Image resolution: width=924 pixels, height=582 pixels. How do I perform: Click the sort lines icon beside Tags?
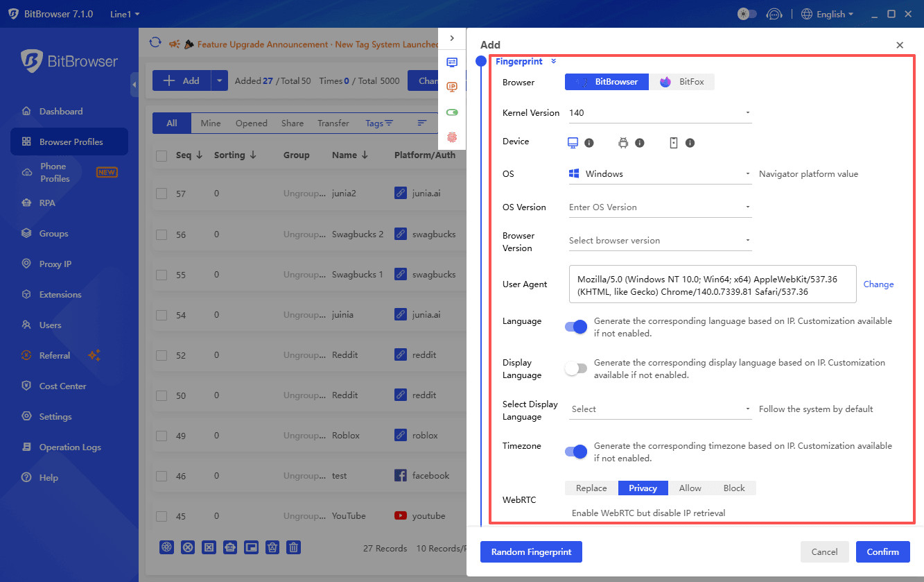tap(422, 123)
